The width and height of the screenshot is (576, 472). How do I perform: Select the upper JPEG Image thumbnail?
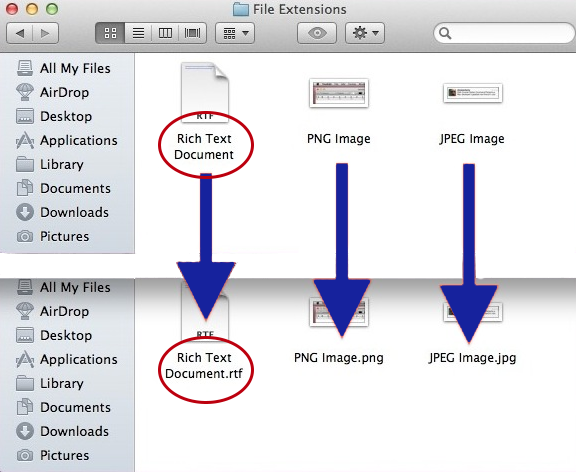coord(472,93)
